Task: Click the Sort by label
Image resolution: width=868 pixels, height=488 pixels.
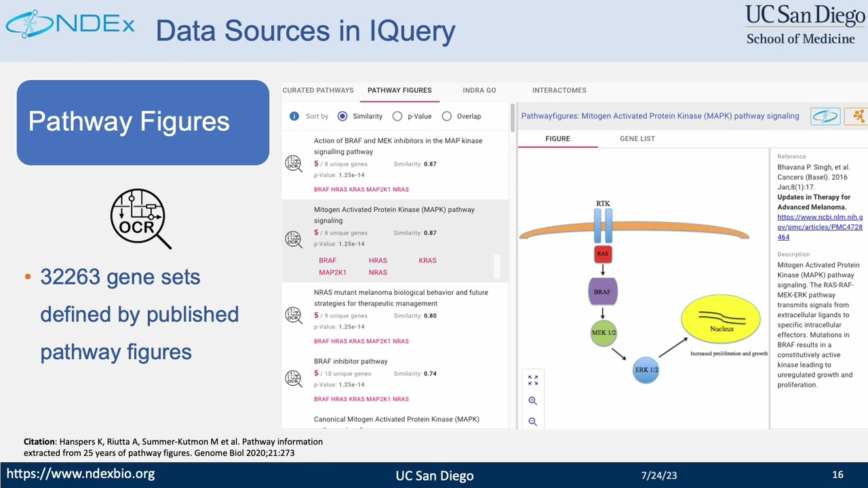Action: click(x=317, y=117)
